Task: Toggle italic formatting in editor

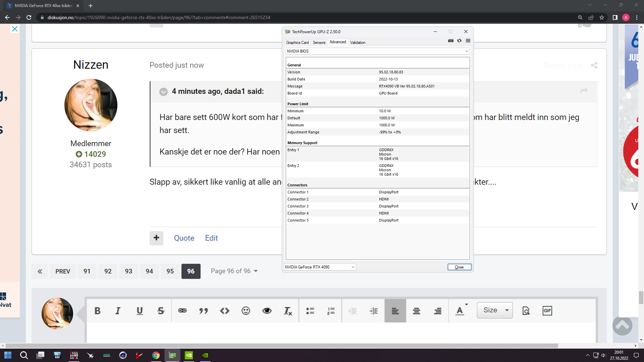Action: (x=118, y=311)
